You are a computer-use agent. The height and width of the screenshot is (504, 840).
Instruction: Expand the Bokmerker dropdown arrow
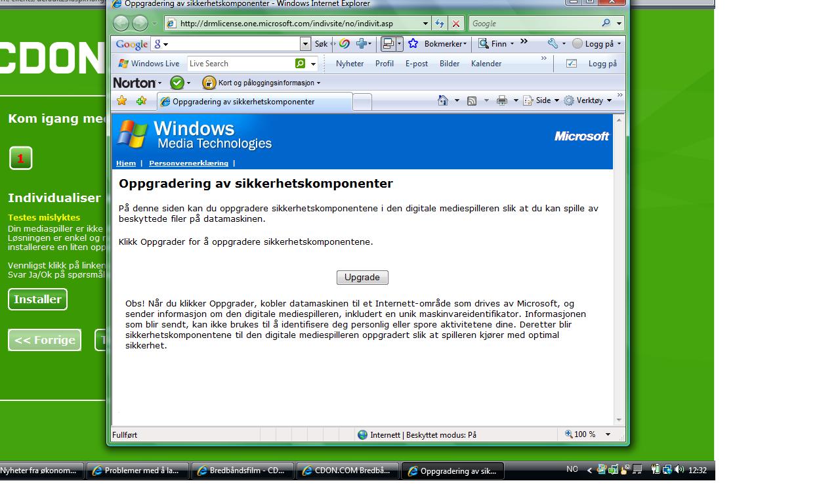pos(465,44)
